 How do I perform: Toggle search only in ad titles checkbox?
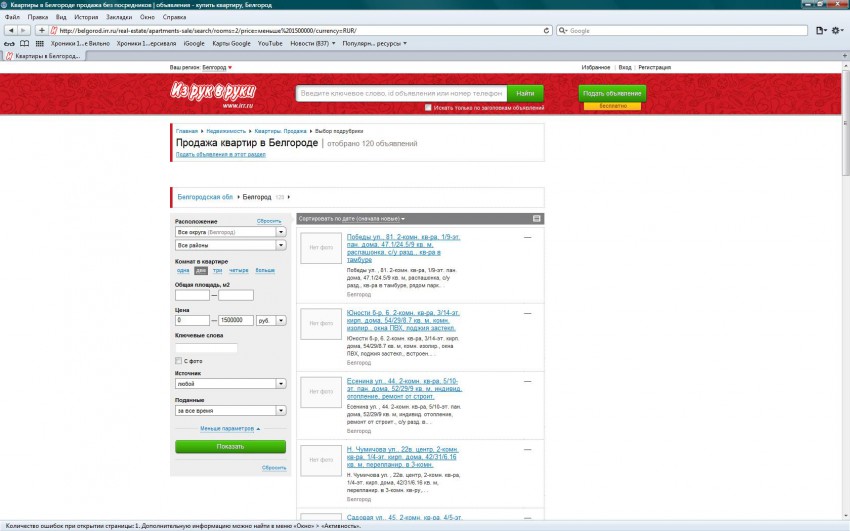tap(429, 107)
